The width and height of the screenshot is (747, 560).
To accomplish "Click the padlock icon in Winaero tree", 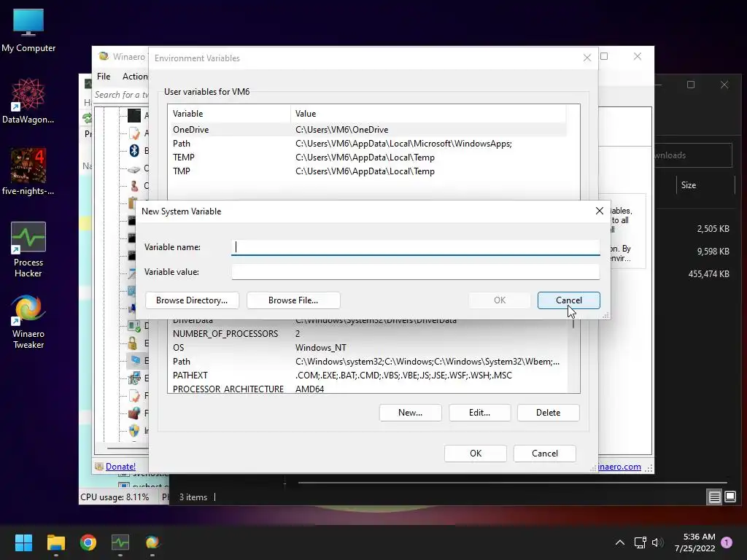I will [133, 343].
